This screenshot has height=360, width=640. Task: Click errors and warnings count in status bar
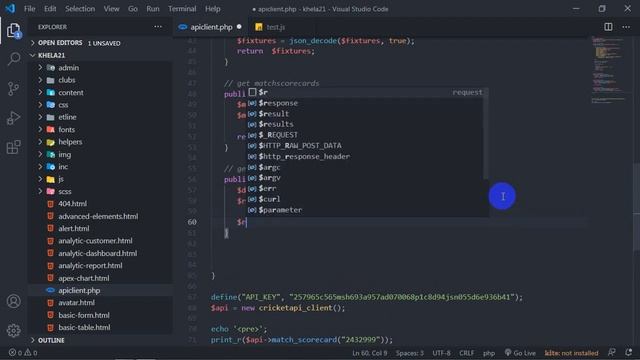point(24,353)
